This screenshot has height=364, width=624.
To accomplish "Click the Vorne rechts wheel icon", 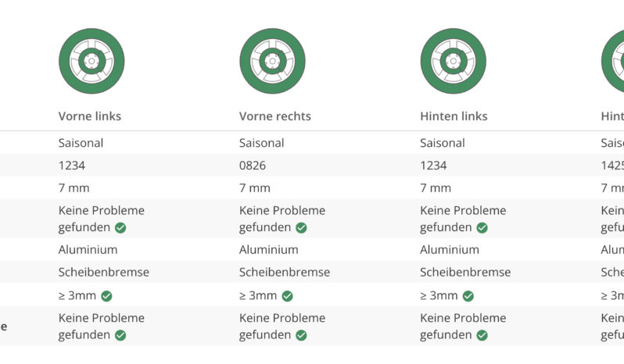I will [273, 61].
